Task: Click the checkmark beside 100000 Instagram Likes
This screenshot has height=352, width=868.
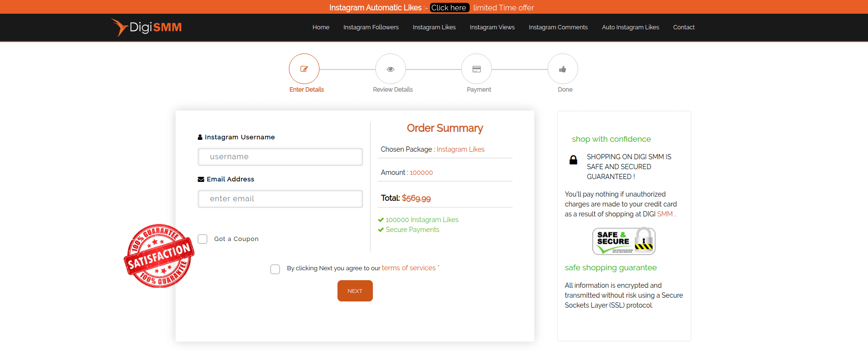Action: click(x=381, y=220)
